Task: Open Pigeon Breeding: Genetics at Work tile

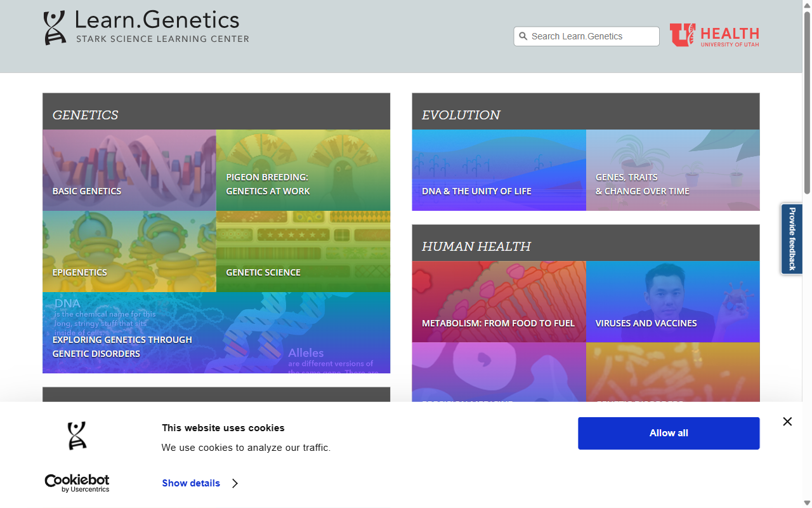Action: [303, 170]
